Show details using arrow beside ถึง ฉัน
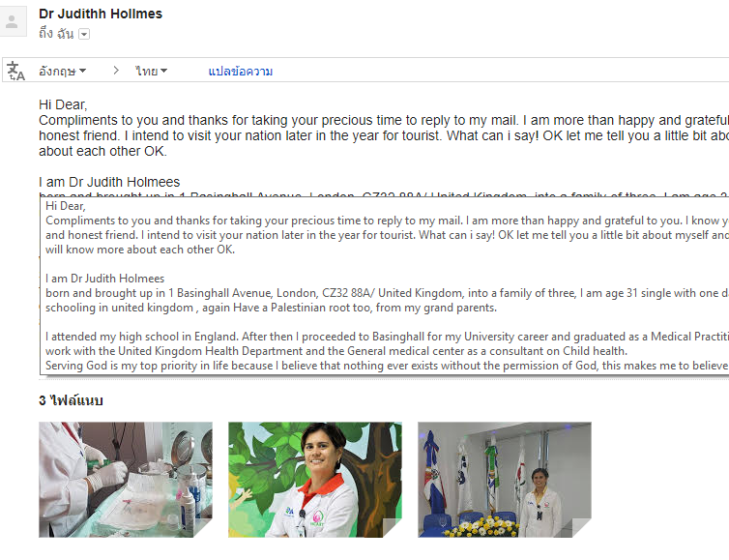 coord(84,34)
